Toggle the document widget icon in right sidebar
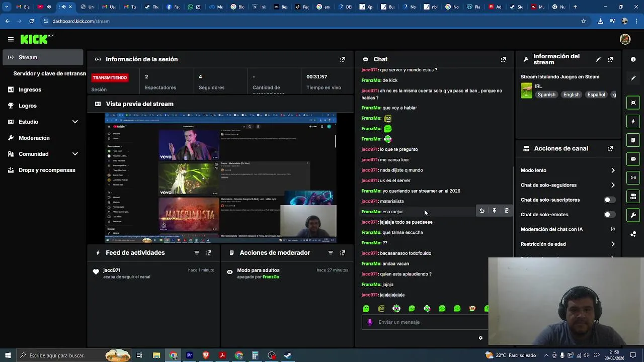 tap(633, 140)
